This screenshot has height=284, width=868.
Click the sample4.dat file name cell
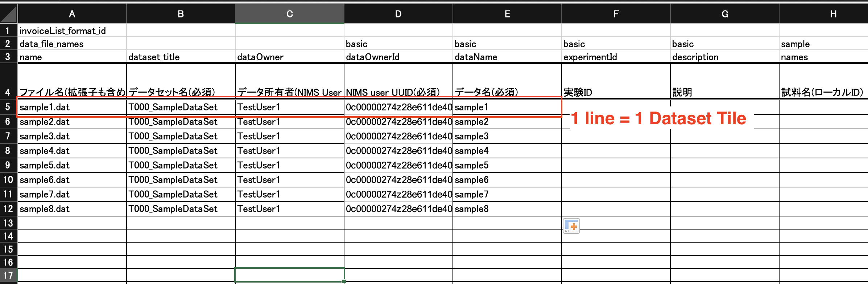[72, 151]
